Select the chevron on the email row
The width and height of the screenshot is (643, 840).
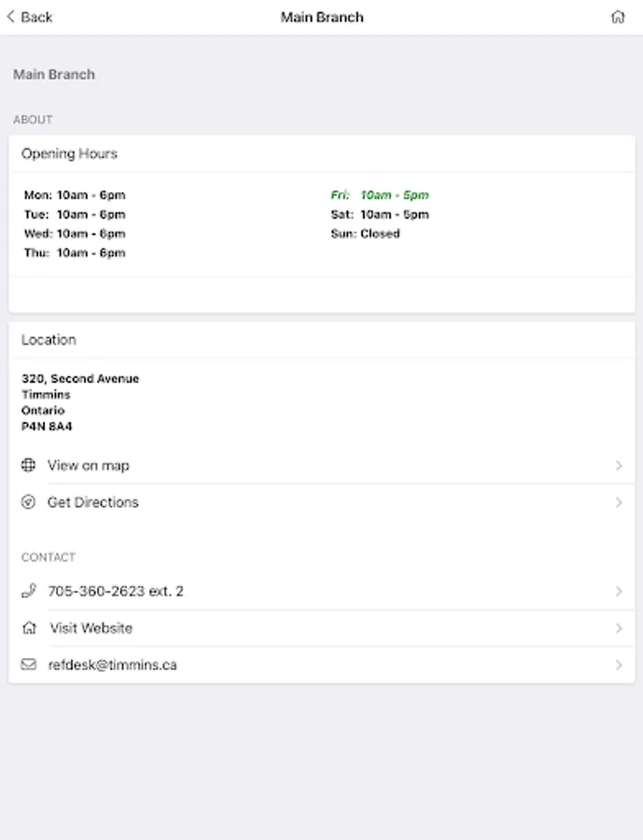tap(619, 665)
